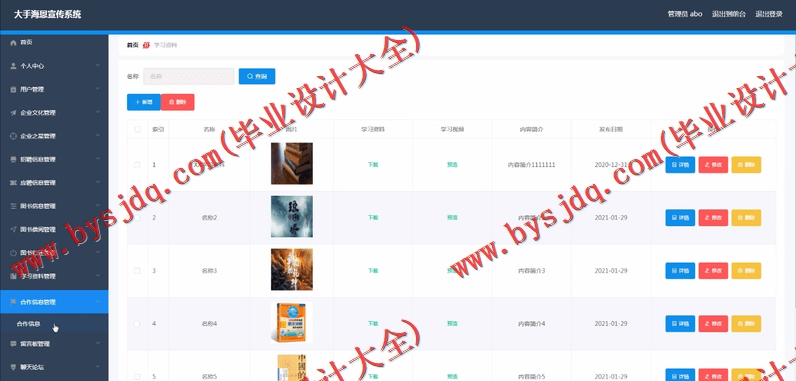Expand 企业文化管理 with its chevron
This screenshot has height=381, width=796.
pyautogui.click(x=97, y=113)
